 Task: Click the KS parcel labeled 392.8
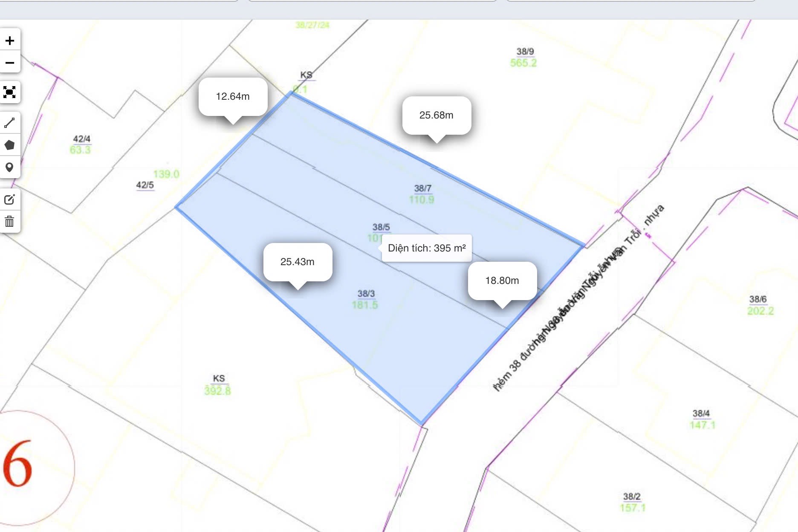pyautogui.click(x=218, y=385)
